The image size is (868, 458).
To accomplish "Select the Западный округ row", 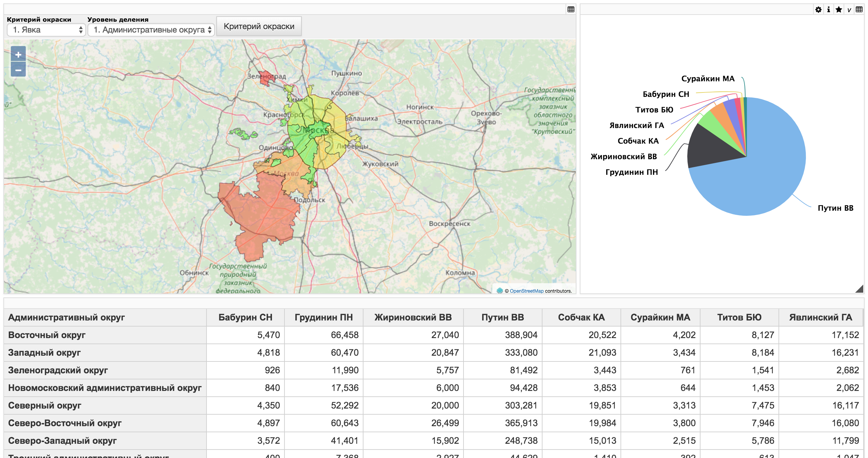I will [434, 353].
